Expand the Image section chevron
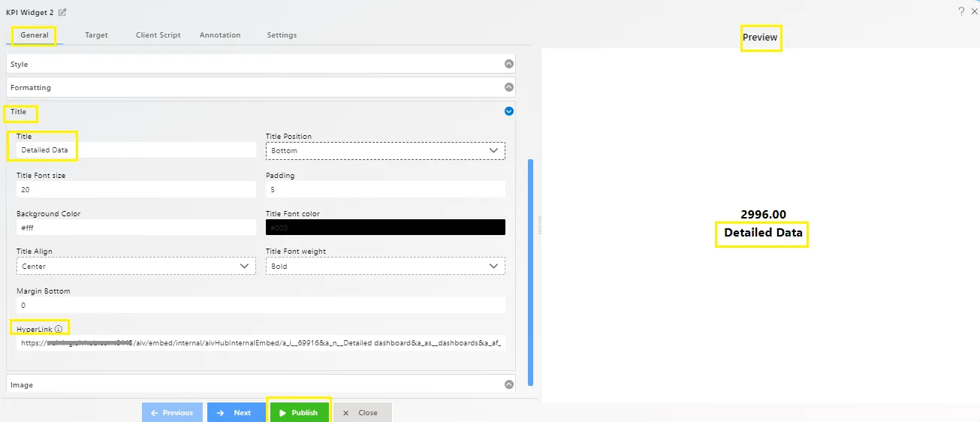This screenshot has height=422, width=980. (509, 384)
